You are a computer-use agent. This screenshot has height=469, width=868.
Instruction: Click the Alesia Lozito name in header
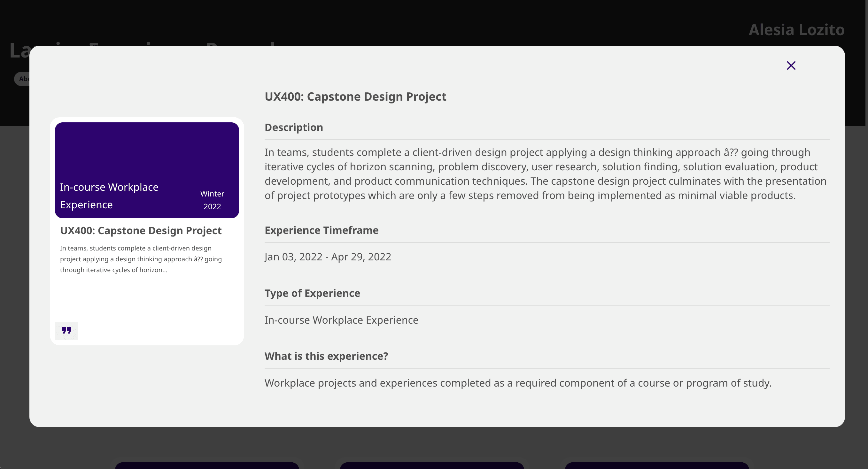tap(796, 30)
